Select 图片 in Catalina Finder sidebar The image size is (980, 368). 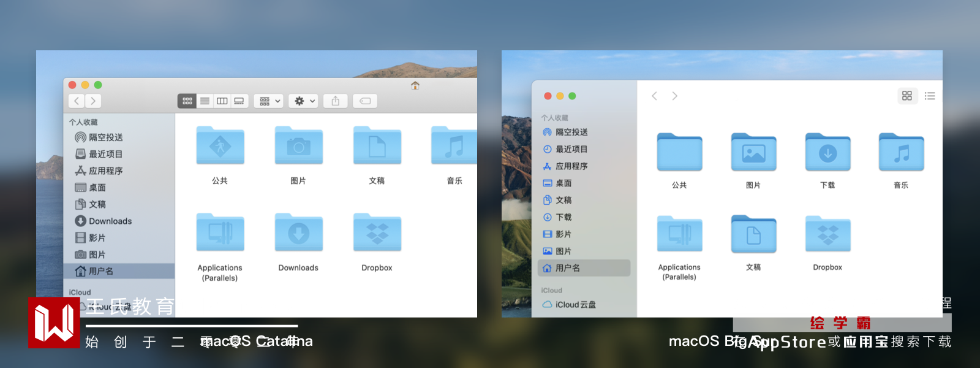pyautogui.click(x=90, y=255)
